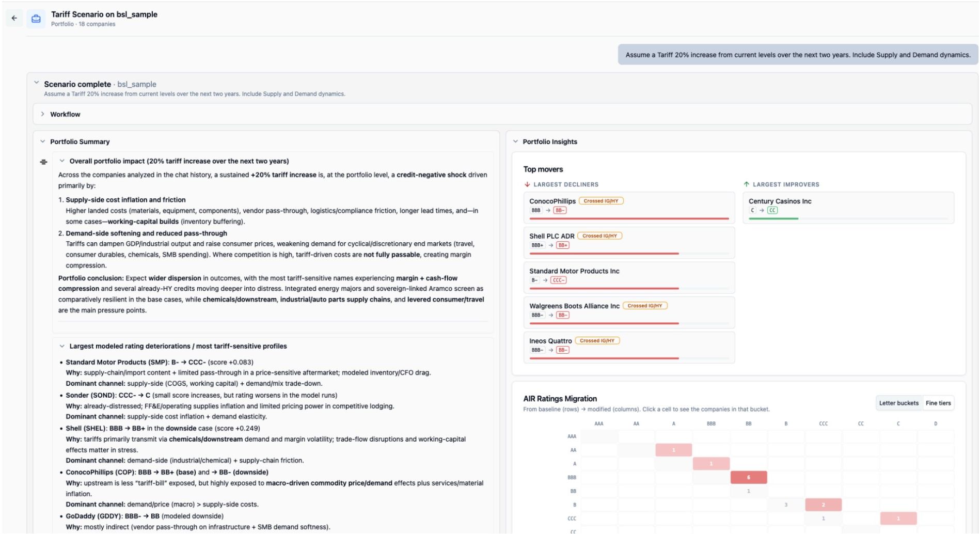Click the AIR Ratings Migration heading

[560, 399]
